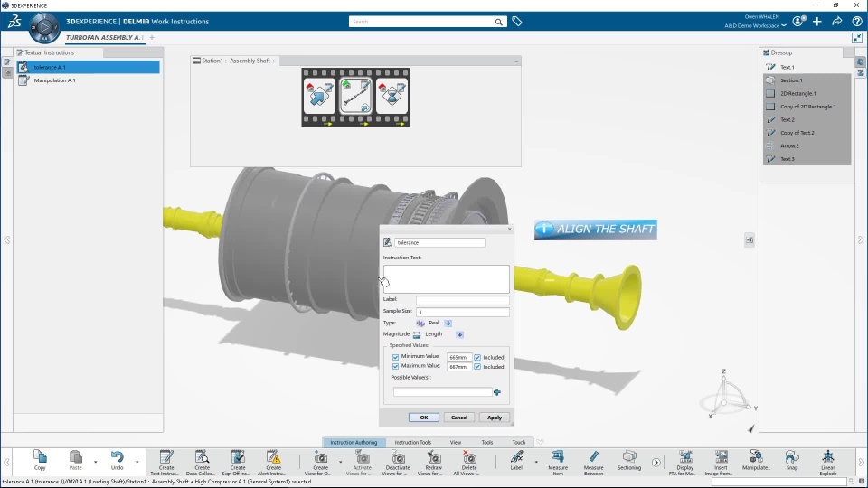Click the Label input field
Viewport: 868px width, 488px height.
point(462,300)
